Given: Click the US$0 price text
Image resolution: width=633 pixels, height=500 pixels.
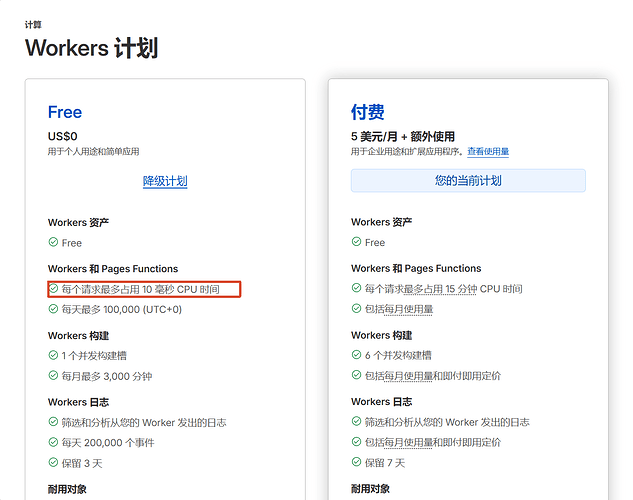Looking at the screenshot, I should [63, 136].
